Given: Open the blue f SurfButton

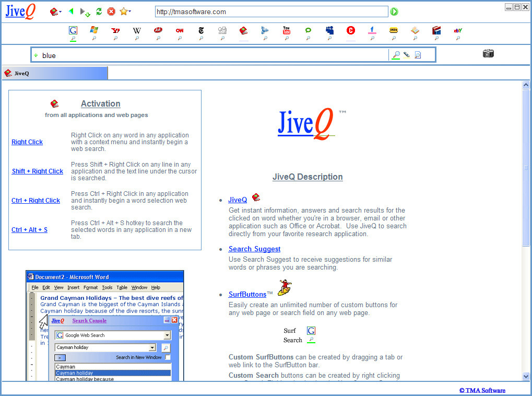Looking at the screenshot, I should pos(372,30).
